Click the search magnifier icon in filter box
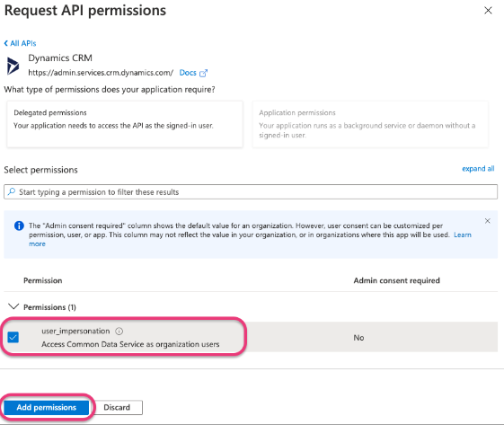 (12, 192)
